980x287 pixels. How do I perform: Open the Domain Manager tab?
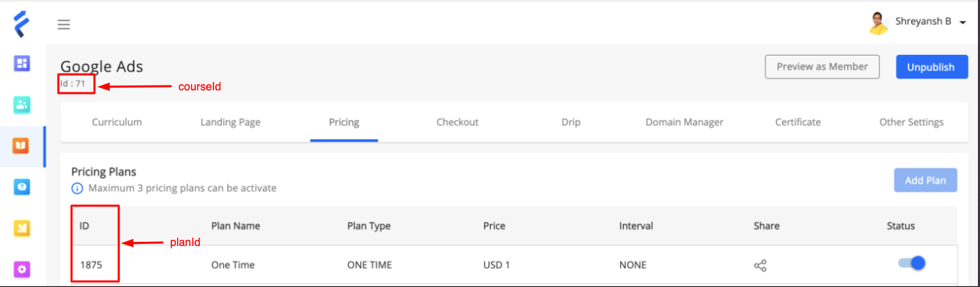684,122
